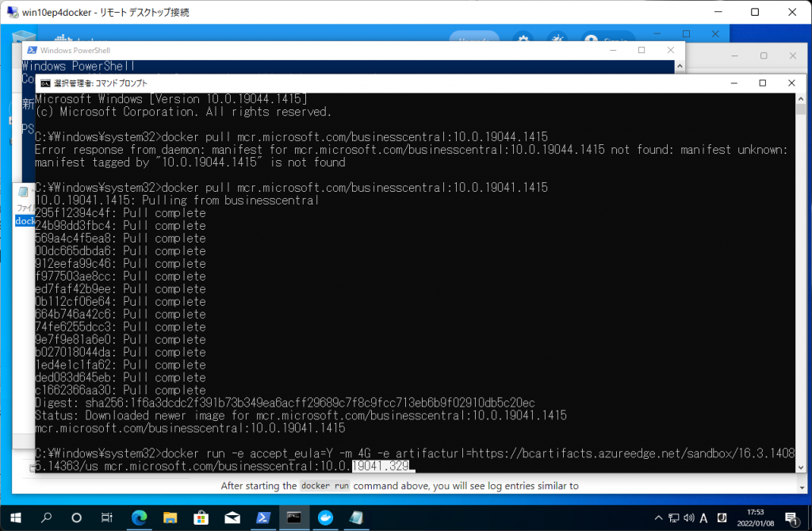This screenshot has width=812, height=531.
Task: Minimize the remote desktop connection window
Action: point(718,12)
